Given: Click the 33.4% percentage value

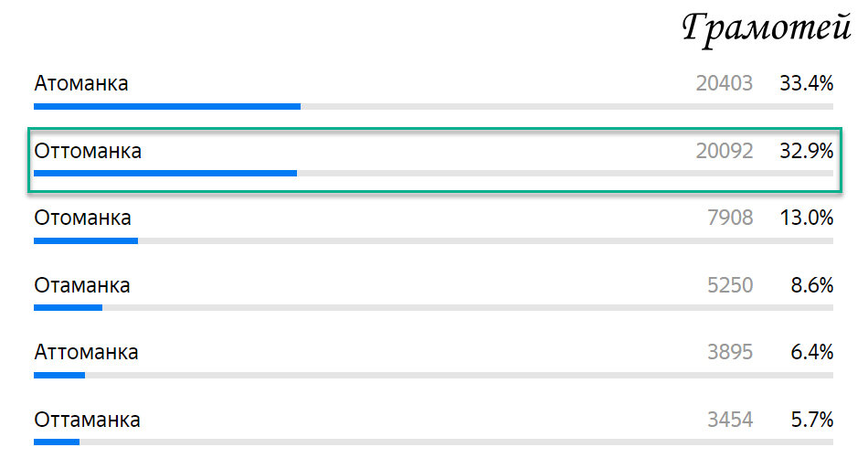Looking at the screenshot, I should (807, 83).
